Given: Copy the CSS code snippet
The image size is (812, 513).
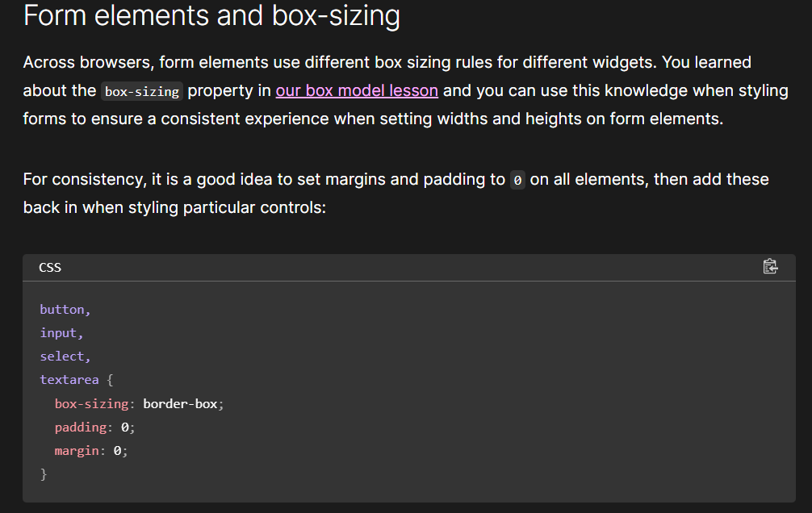Looking at the screenshot, I should 770,267.
